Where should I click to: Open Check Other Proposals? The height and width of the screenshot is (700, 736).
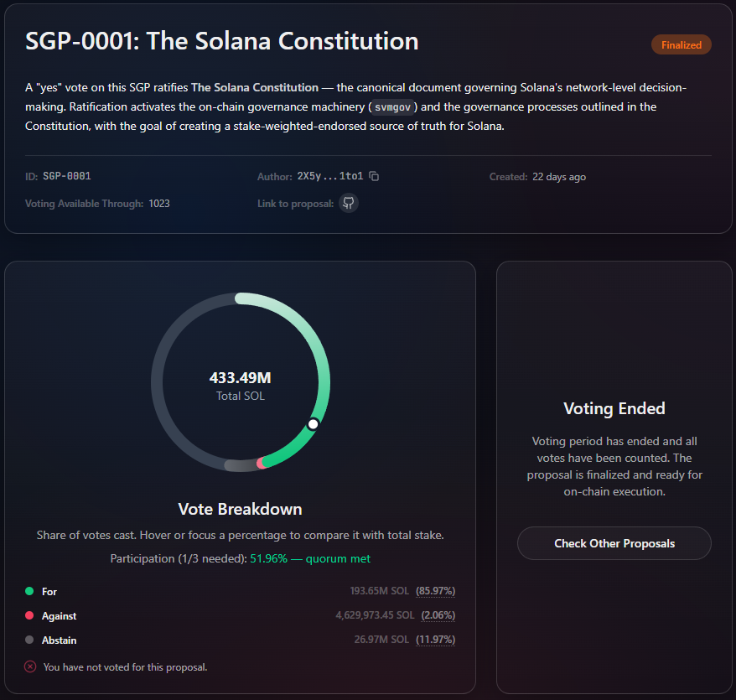(x=614, y=543)
